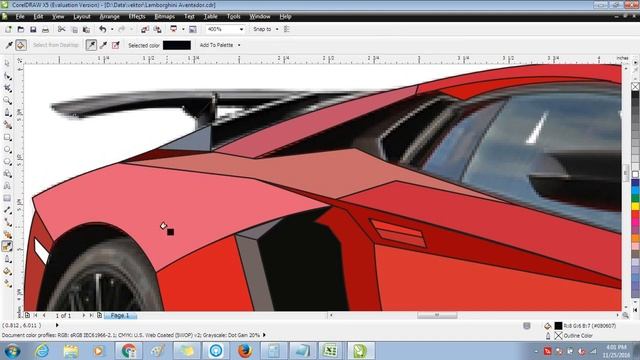
Task: Expand the Snap to dropdown
Action: click(x=277, y=29)
